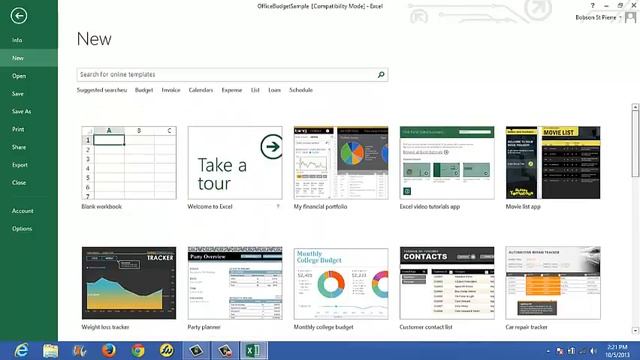Click the pin icon next to Welcome to Excel
This screenshot has height=360, width=640.
[x=278, y=207]
